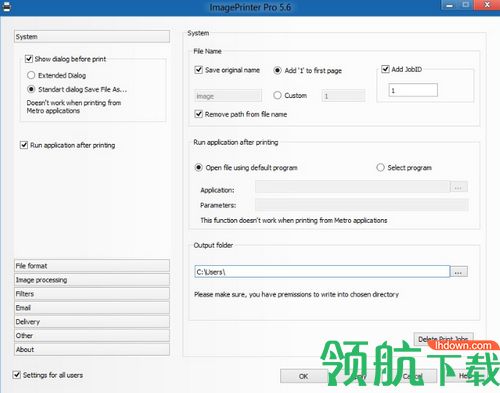Screen dimensions: 500x393
Task: Browse for Application with ellipsis button
Action: point(459,187)
